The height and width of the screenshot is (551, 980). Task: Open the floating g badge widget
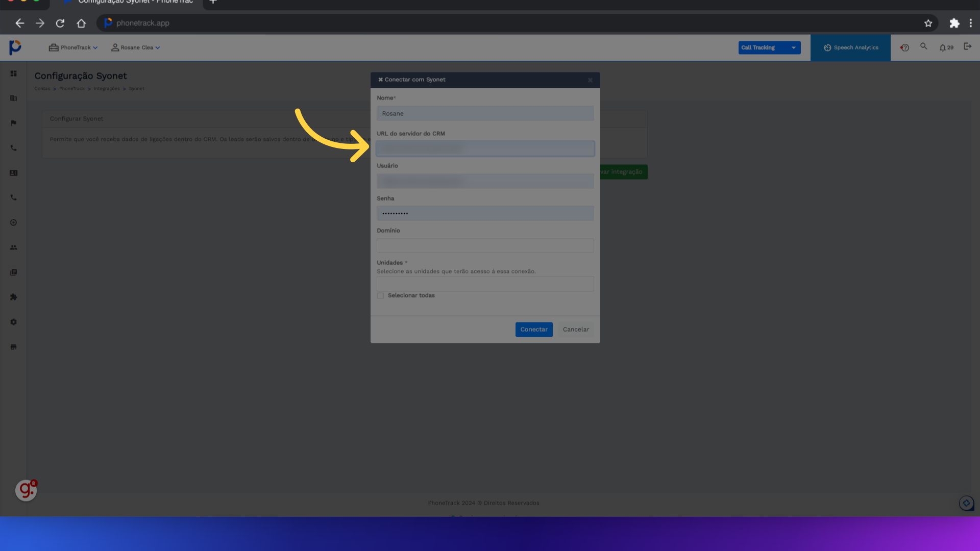coord(26,490)
